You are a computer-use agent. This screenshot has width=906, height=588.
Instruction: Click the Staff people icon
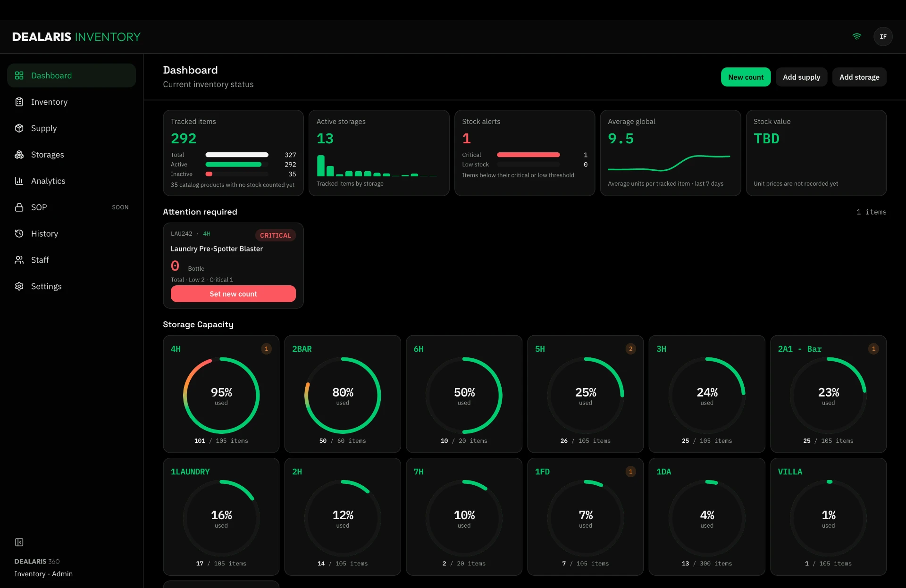19,260
